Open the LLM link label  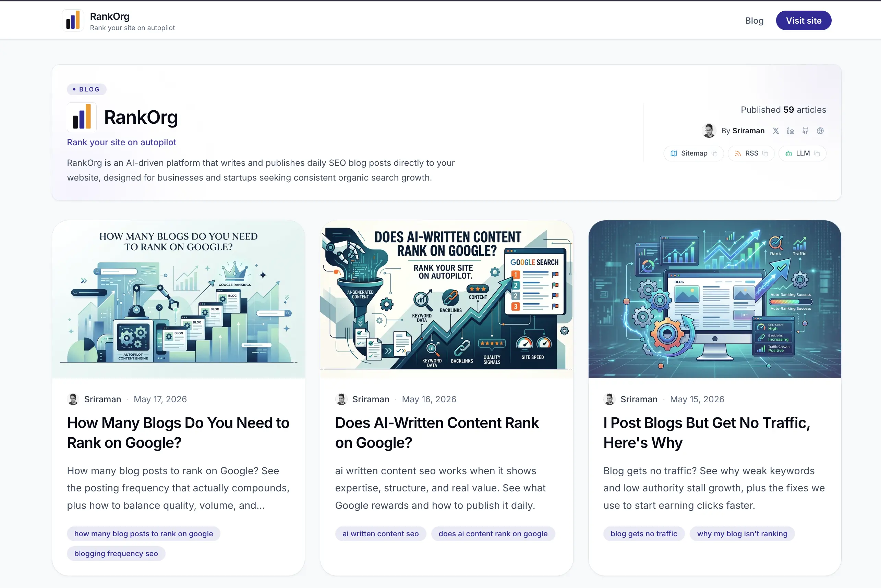[x=802, y=154]
